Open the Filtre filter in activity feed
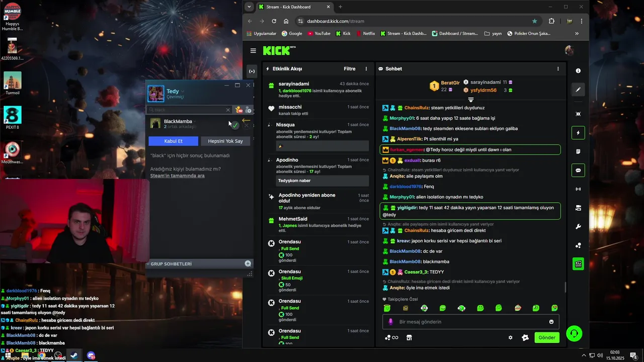Viewport: 644px width, 362px height. pyautogui.click(x=349, y=69)
